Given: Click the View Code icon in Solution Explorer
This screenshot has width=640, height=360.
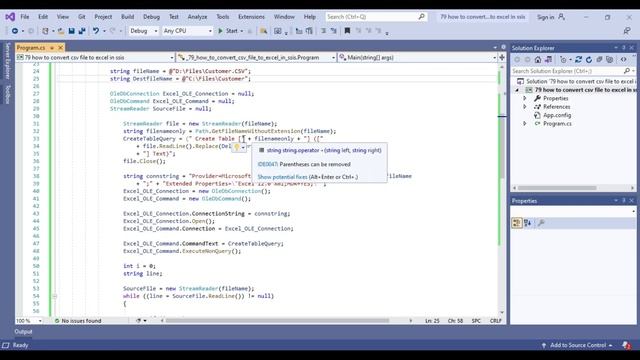Looking at the screenshot, I should tap(623, 60).
